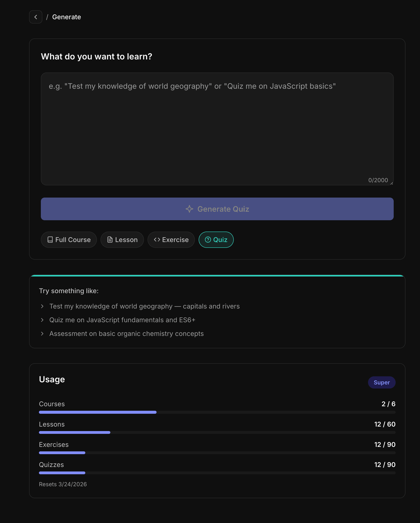Focus the learning prompt text area
420x523 pixels.
(217, 129)
